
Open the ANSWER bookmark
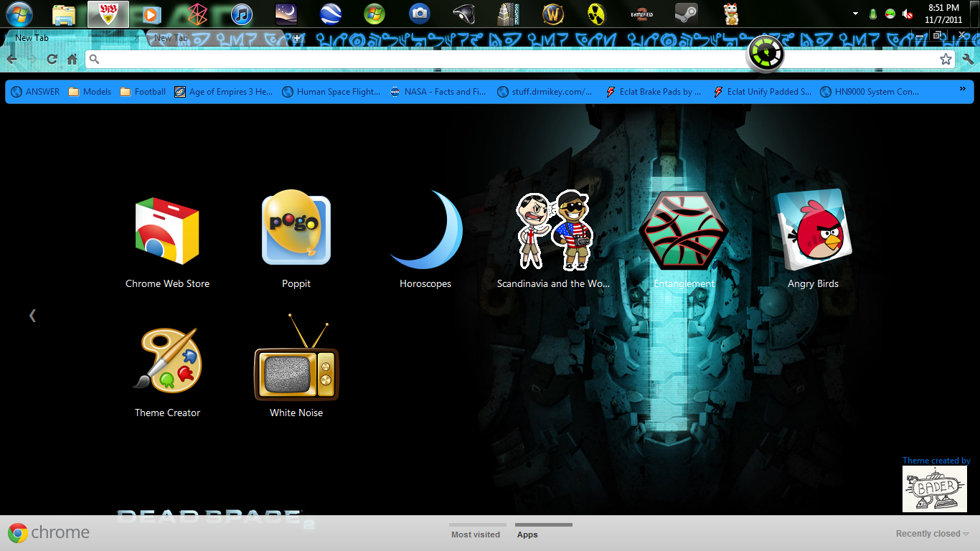click(35, 92)
